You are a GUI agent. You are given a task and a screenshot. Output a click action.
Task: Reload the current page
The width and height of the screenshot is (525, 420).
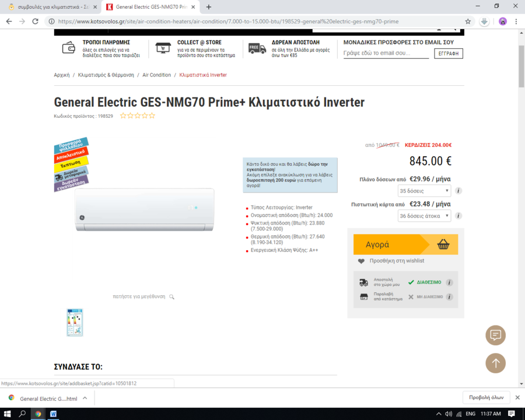pyautogui.click(x=35, y=22)
